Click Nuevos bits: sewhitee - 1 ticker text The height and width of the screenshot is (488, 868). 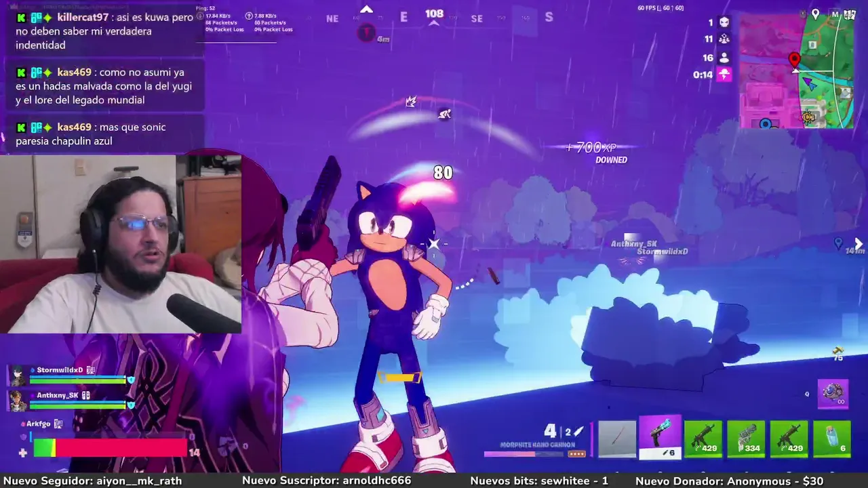coord(539,481)
